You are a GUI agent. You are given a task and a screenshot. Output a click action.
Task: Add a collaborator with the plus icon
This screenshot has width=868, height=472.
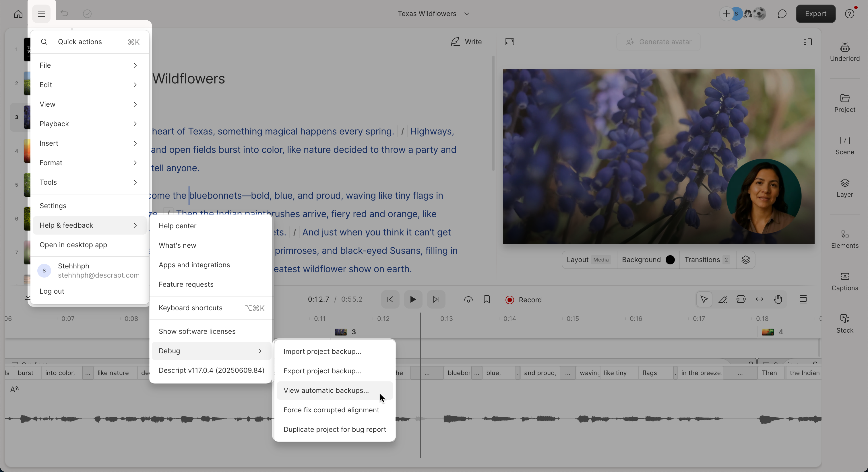tap(726, 14)
